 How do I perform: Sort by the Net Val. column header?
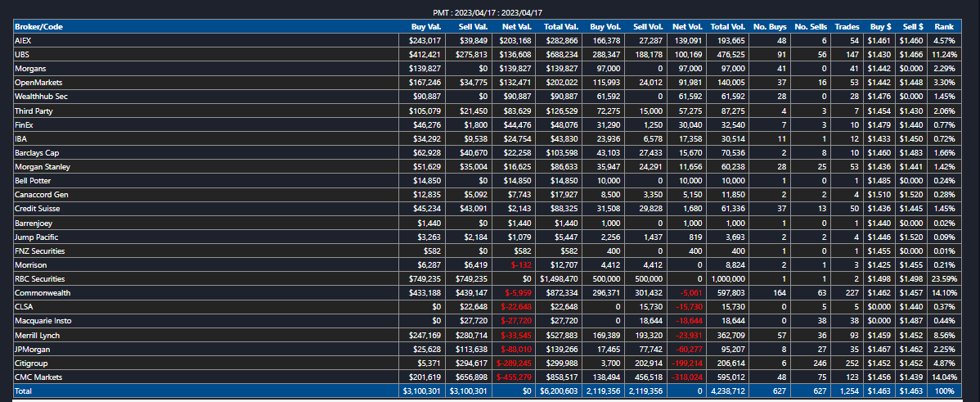point(517,27)
